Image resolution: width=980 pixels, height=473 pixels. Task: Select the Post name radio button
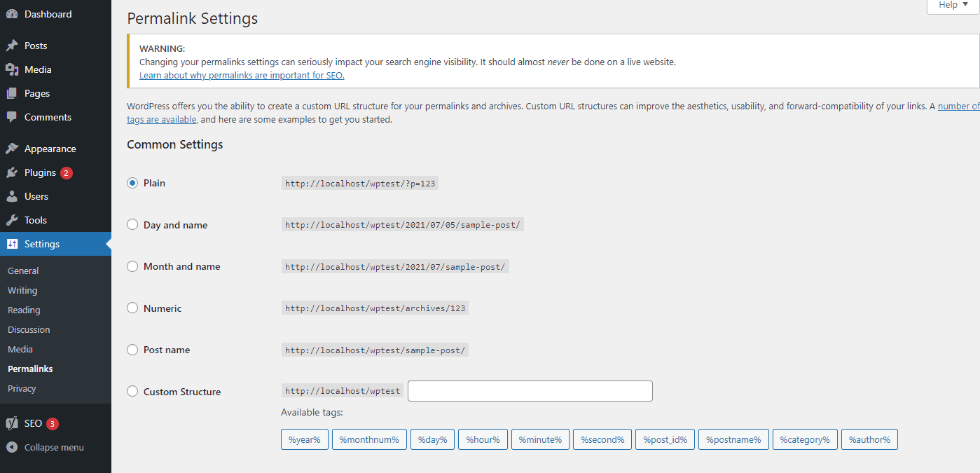pos(132,350)
